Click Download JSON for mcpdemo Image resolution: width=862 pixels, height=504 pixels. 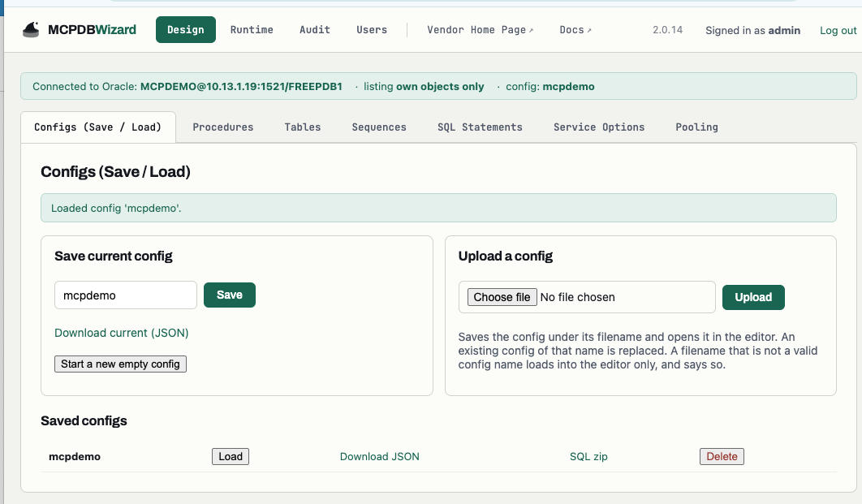[x=379, y=456]
